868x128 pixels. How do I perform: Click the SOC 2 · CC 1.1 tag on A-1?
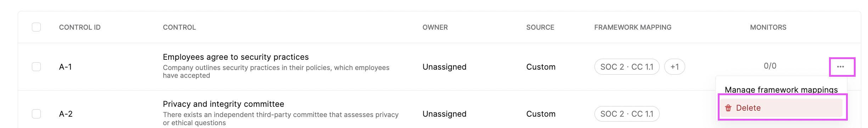click(x=627, y=67)
